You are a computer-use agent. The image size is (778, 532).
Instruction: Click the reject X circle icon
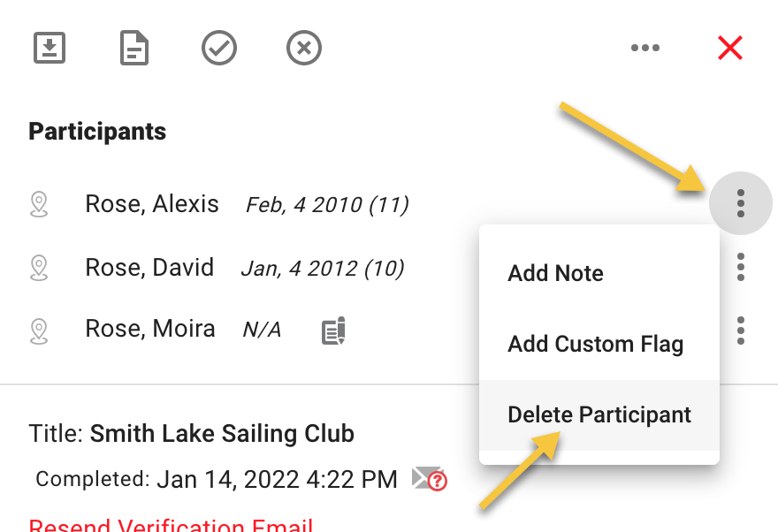pyautogui.click(x=303, y=48)
